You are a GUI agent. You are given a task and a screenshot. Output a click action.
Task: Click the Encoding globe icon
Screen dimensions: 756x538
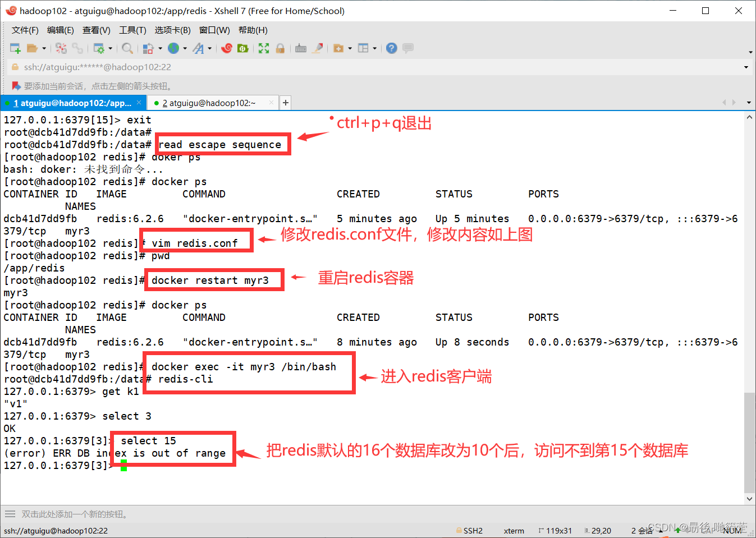pyautogui.click(x=173, y=49)
